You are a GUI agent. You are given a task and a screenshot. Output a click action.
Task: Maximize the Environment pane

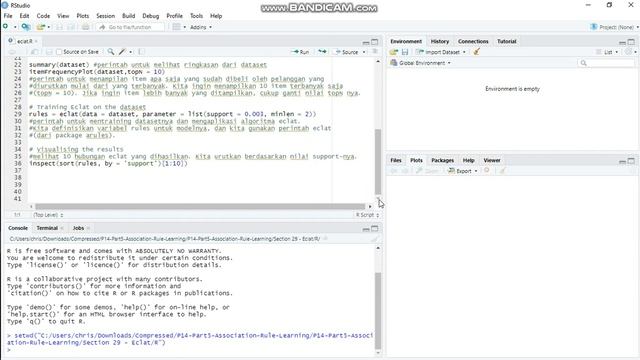[631, 42]
